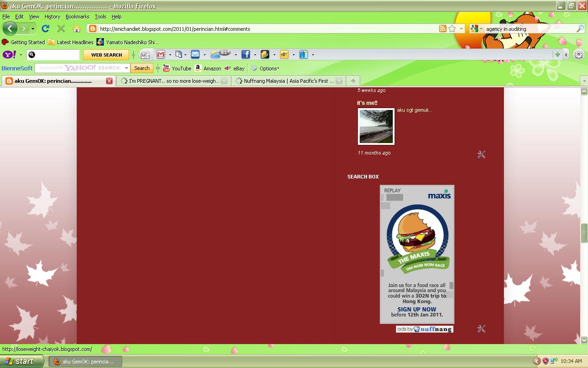Image resolution: width=588 pixels, height=368 pixels.
Task: Open the Yahoo Mail envelope icon
Action: tap(195, 55)
